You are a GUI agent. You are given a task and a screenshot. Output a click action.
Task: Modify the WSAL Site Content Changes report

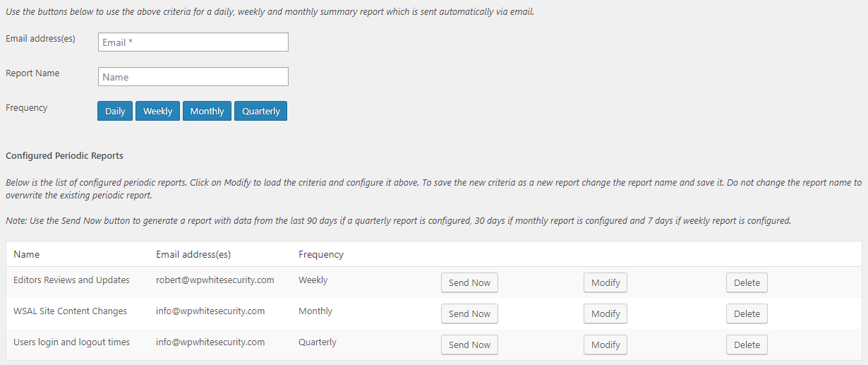tap(605, 313)
